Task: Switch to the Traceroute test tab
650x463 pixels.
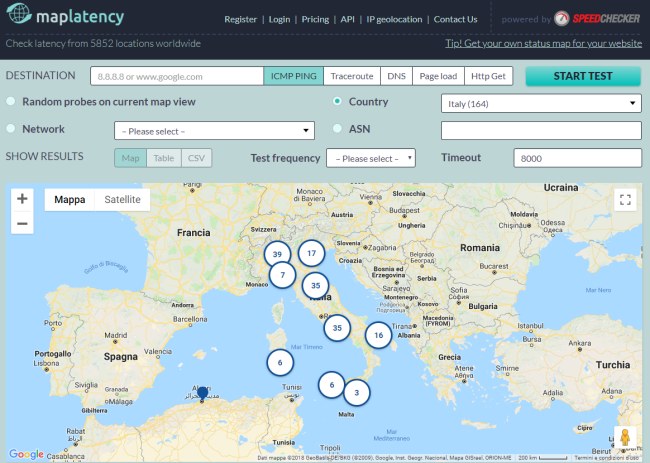Action: coord(352,76)
